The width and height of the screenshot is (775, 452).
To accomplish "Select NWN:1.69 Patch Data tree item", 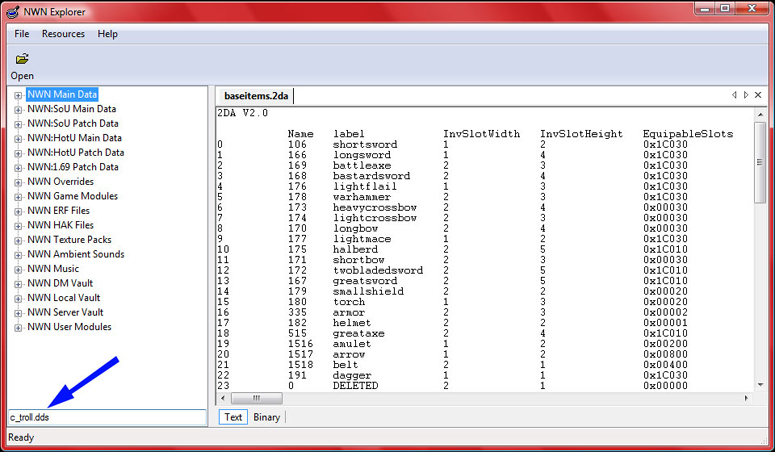I will pyautogui.click(x=73, y=167).
